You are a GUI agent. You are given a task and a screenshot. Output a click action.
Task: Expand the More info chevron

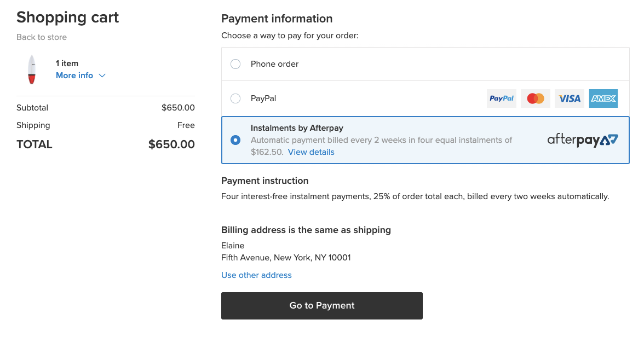point(102,75)
